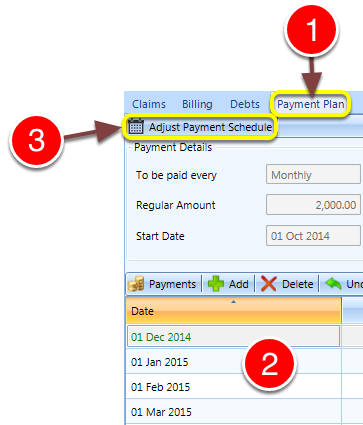The image size is (363, 425).
Task: Open the Debts tab
Action: point(245,104)
